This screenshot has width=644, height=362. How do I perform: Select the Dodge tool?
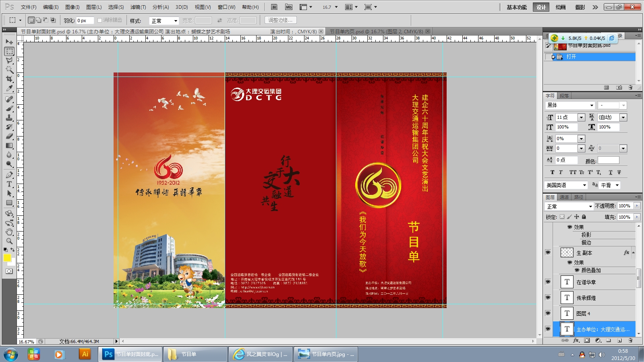click(9, 164)
